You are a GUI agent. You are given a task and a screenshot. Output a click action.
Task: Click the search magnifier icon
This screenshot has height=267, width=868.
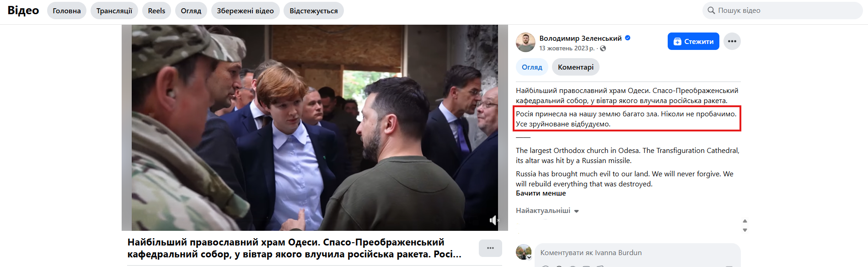pos(711,11)
